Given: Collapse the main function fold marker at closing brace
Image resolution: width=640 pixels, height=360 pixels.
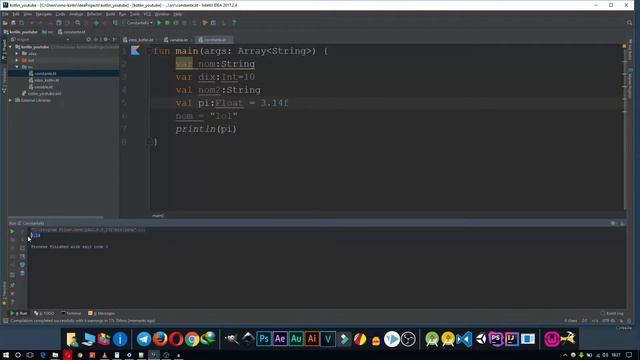Looking at the screenshot, I should click(x=149, y=142).
